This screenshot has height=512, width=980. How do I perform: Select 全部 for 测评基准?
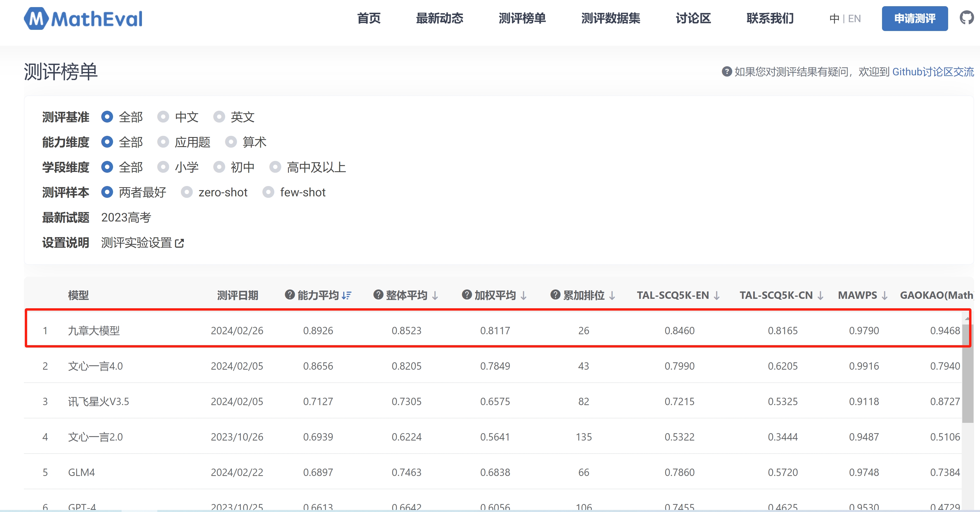click(107, 117)
